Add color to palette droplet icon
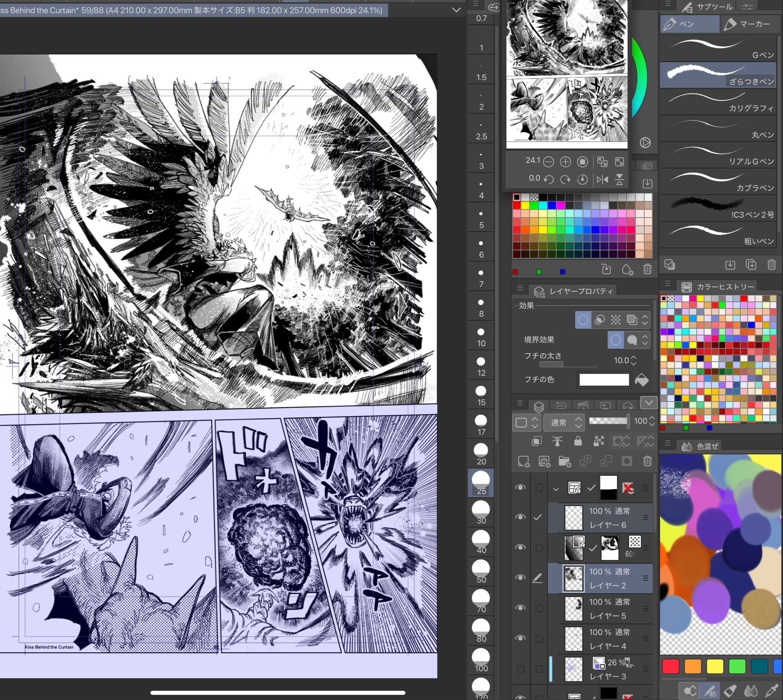The image size is (783, 700). 627,269
